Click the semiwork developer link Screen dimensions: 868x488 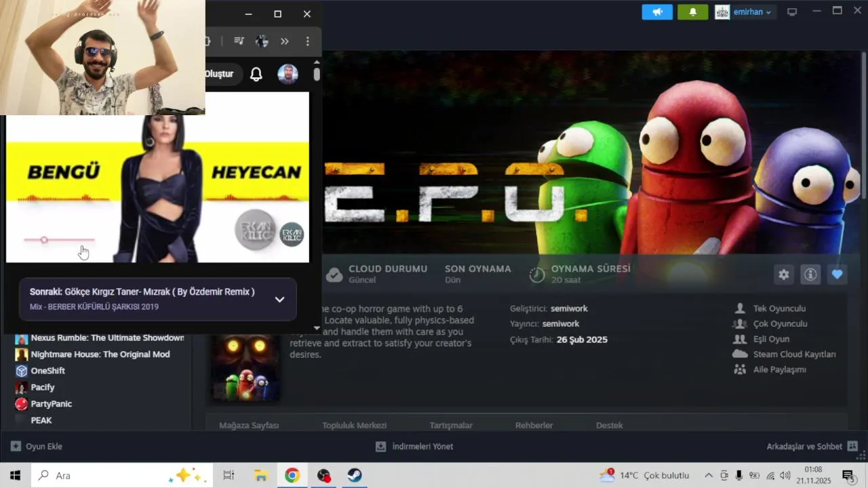coord(569,308)
